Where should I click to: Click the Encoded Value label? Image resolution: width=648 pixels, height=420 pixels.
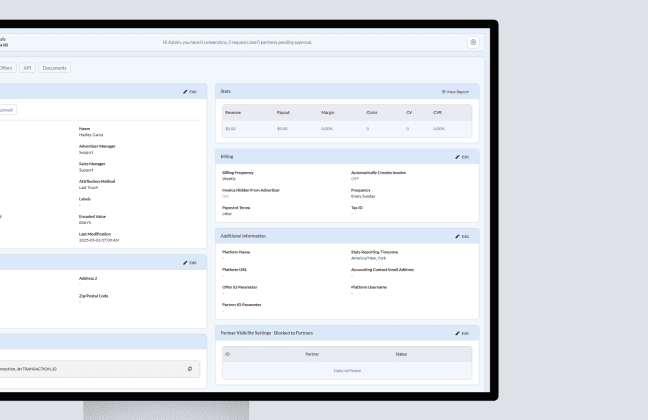click(92, 217)
